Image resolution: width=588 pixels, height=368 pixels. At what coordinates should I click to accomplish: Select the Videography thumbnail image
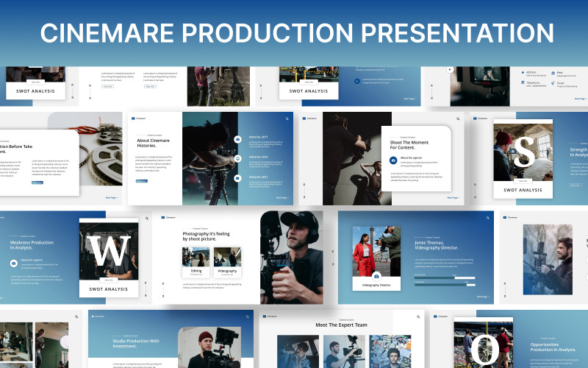click(227, 257)
